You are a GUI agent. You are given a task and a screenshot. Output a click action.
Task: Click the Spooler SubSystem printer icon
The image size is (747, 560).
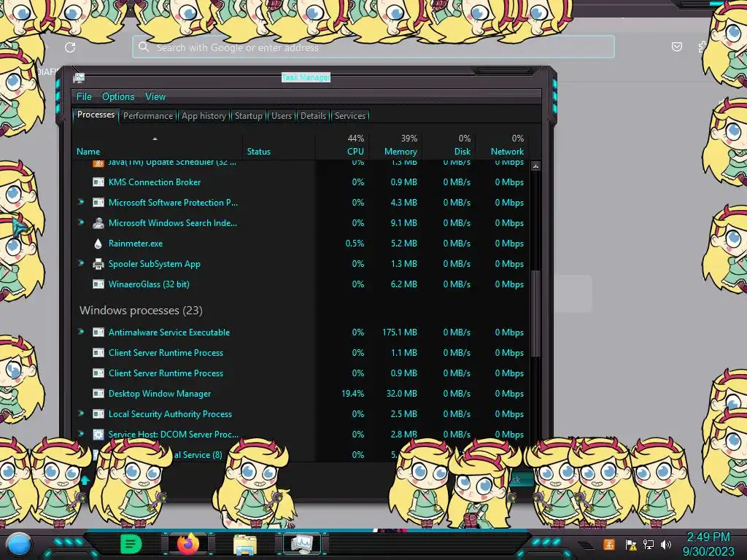coord(98,264)
